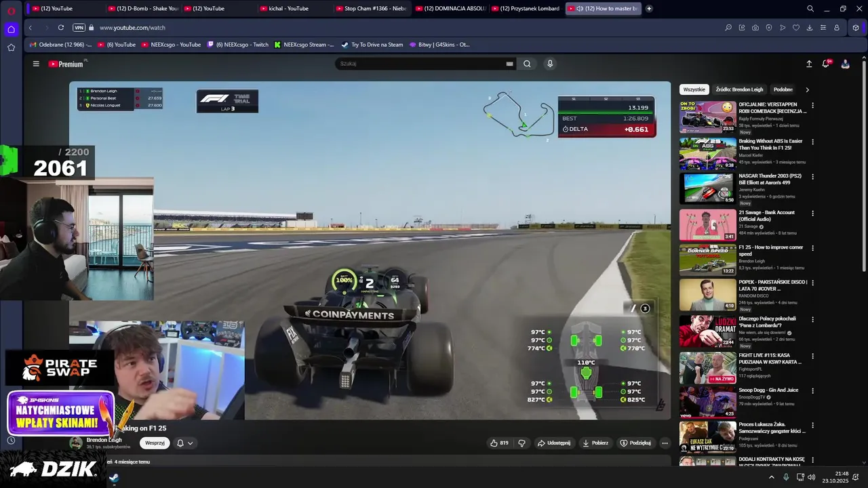Open more actions ellipsis under the video
The height and width of the screenshot is (488, 868).
(665, 443)
